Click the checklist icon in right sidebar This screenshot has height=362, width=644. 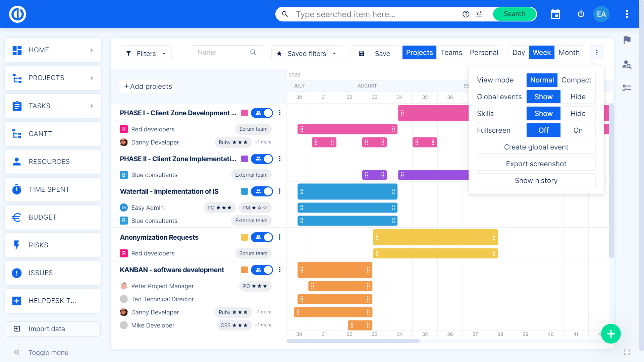pyautogui.click(x=627, y=88)
